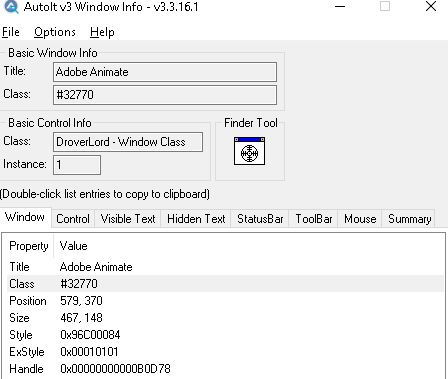This screenshot has height=379, width=448.
Task: Open the Options menu
Action: point(55,32)
